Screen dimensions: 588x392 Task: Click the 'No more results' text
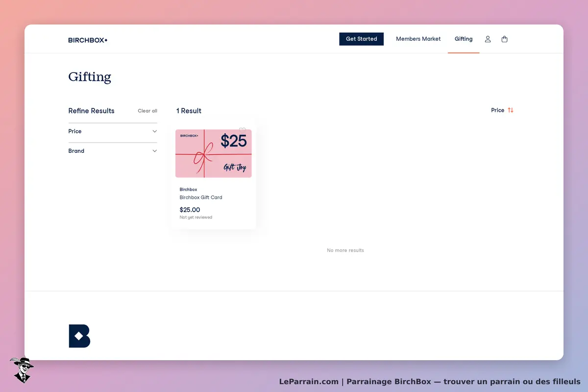coord(345,250)
